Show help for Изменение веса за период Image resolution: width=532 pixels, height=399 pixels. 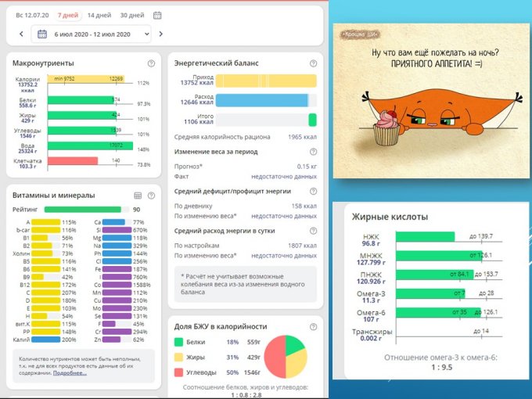pyautogui.click(x=312, y=152)
